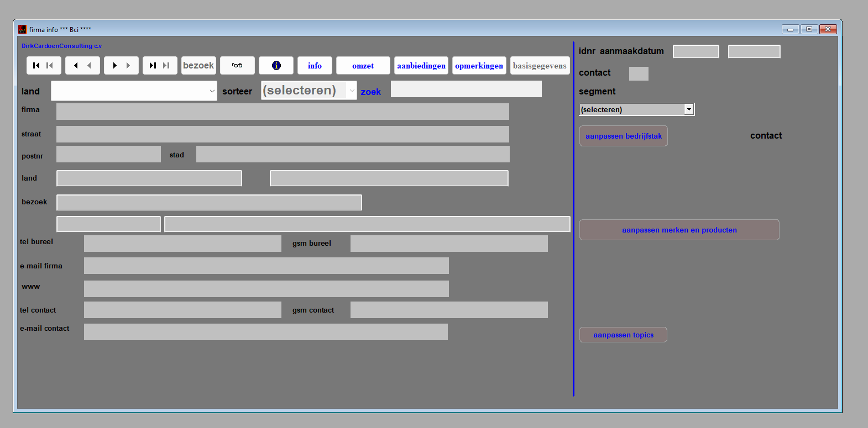The image size is (868, 428).
Task: Go to the first record
Action: (x=43, y=66)
